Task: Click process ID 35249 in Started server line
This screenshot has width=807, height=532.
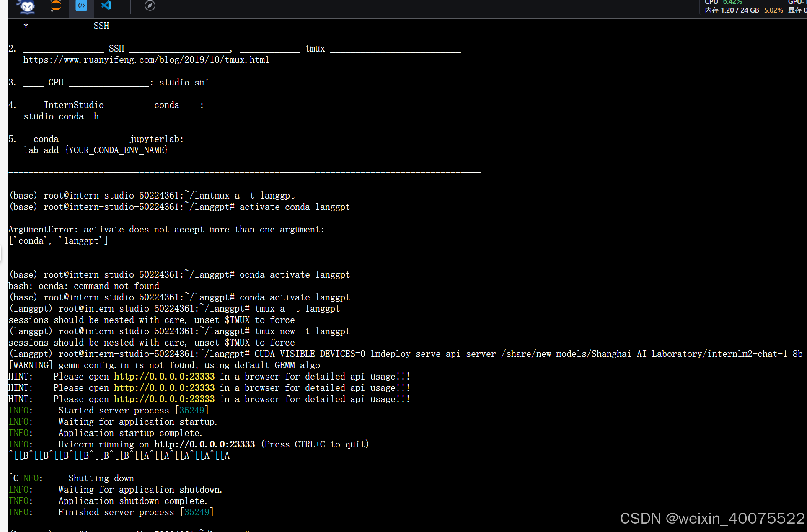Action: tap(192, 411)
